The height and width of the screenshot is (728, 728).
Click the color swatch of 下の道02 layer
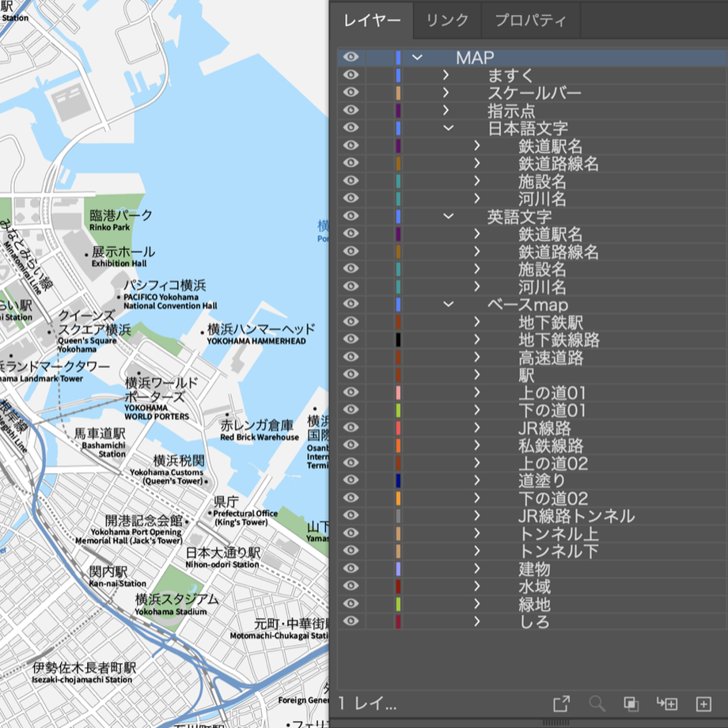[x=398, y=498]
